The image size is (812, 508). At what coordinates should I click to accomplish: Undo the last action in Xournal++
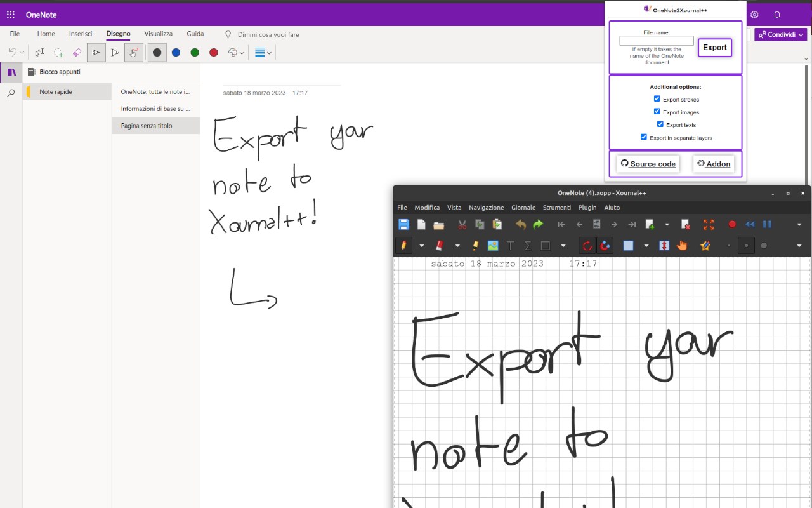[x=521, y=224]
